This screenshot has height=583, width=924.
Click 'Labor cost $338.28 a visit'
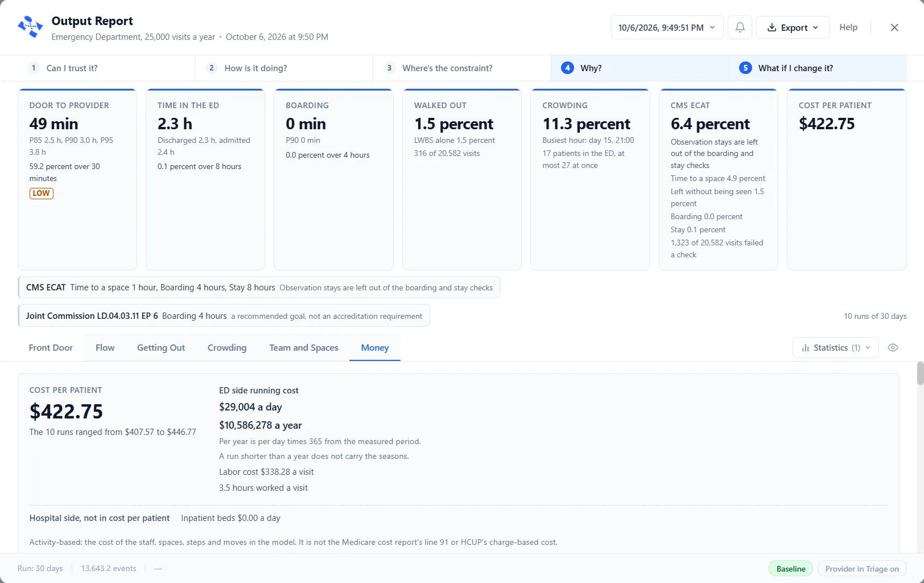click(266, 472)
